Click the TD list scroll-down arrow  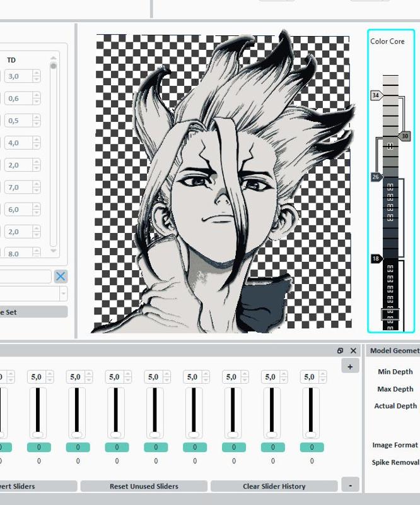point(54,250)
